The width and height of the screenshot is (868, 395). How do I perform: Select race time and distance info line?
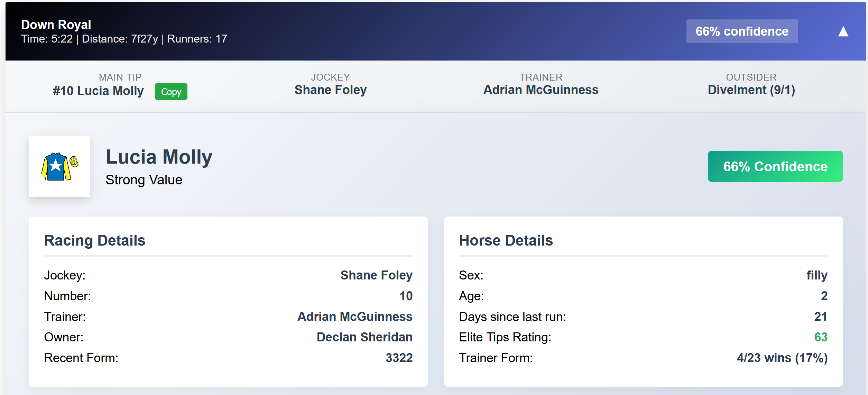coord(124,39)
